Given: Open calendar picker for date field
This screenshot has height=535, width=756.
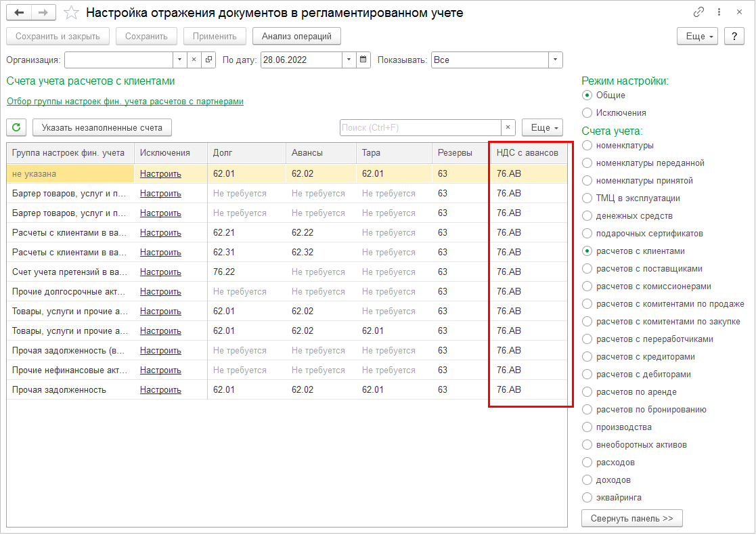Looking at the screenshot, I should tap(364, 60).
